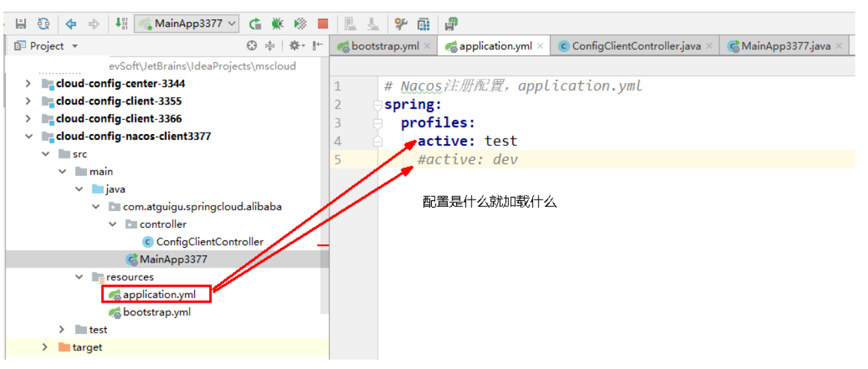Navigate back with the blue arrow
868x369 pixels.
71,23
